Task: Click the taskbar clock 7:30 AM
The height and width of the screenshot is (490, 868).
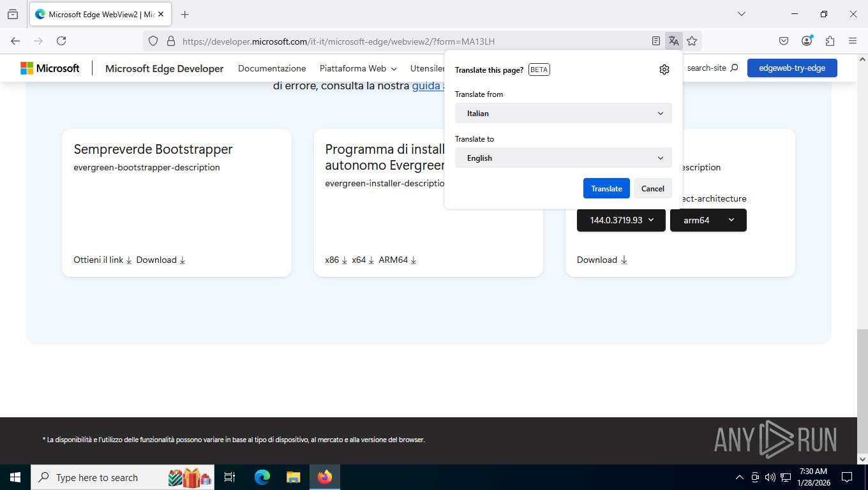Action: pos(813,477)
